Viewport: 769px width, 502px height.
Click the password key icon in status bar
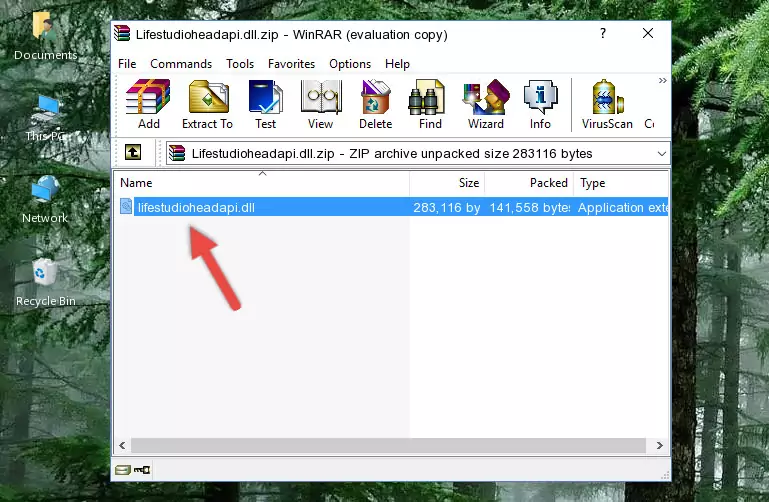[x=142, y=470]
